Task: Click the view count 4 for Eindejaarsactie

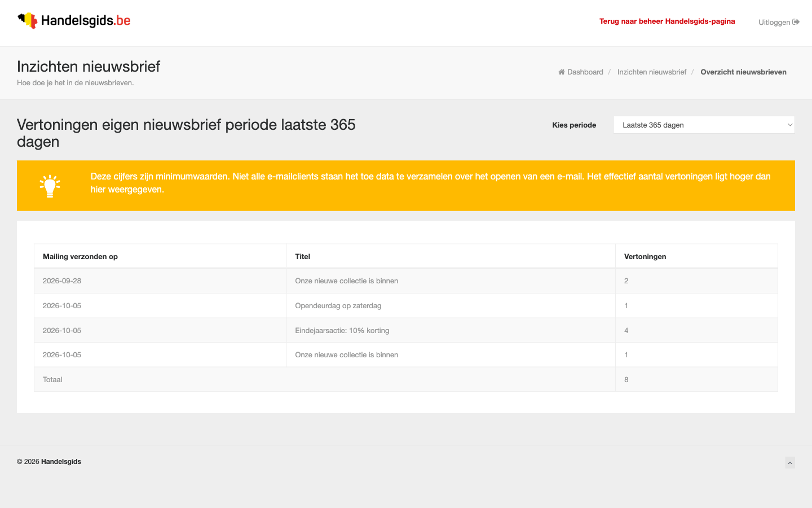Action: coord(626,330)
